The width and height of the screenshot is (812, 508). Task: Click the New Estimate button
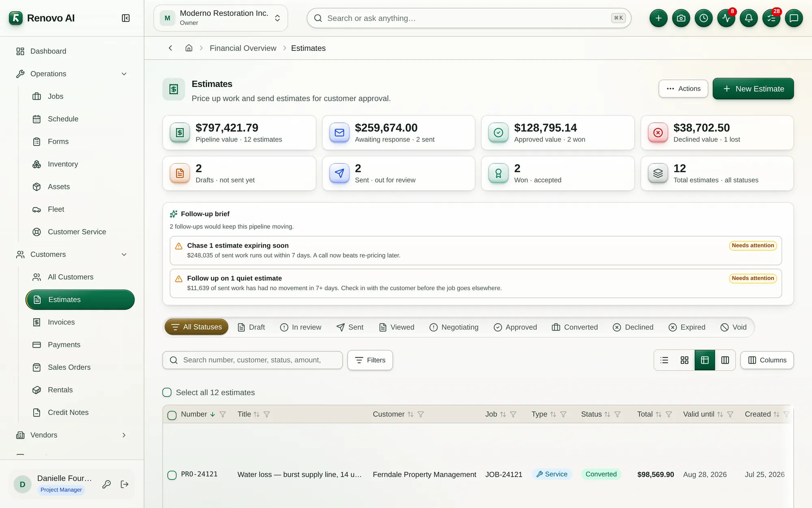click(x=753, y=89)
